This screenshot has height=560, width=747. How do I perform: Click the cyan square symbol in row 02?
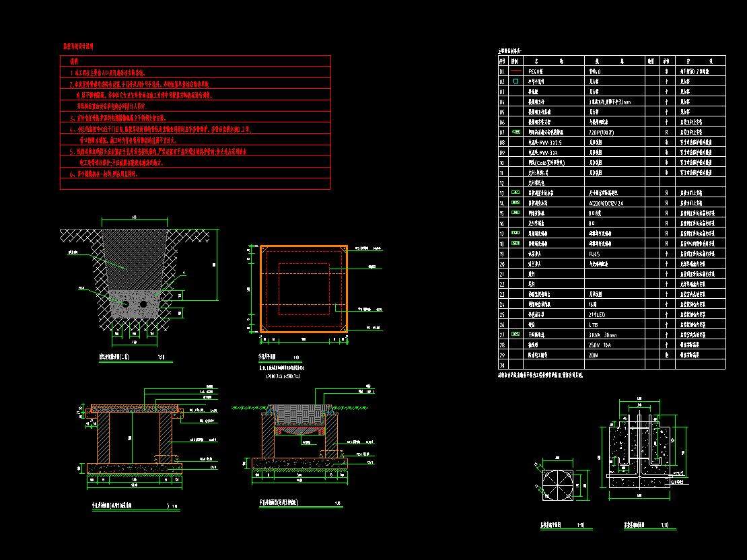(515, 81)
